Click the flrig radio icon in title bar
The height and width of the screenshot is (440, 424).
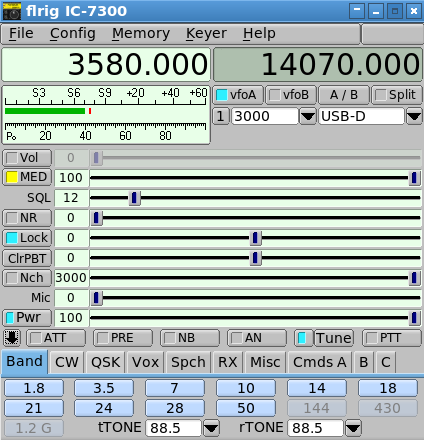pyautogui.click(x=12, y=11)
